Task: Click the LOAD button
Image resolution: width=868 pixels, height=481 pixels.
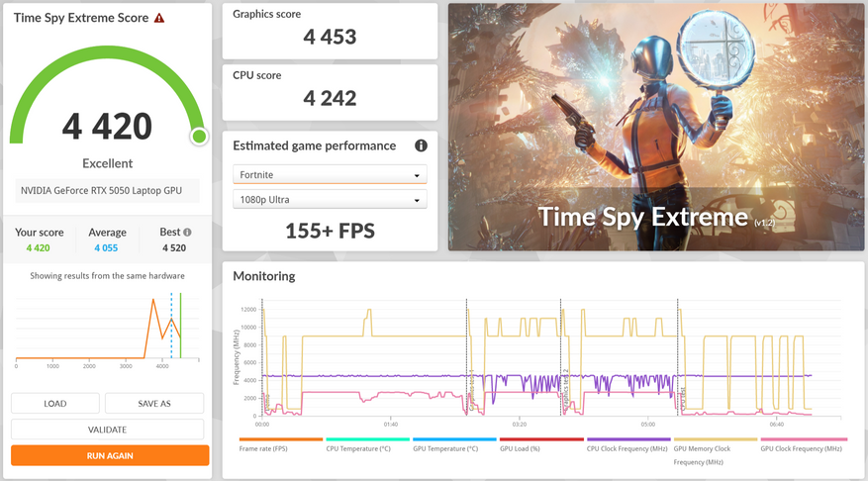Action: tap(55, 404)
